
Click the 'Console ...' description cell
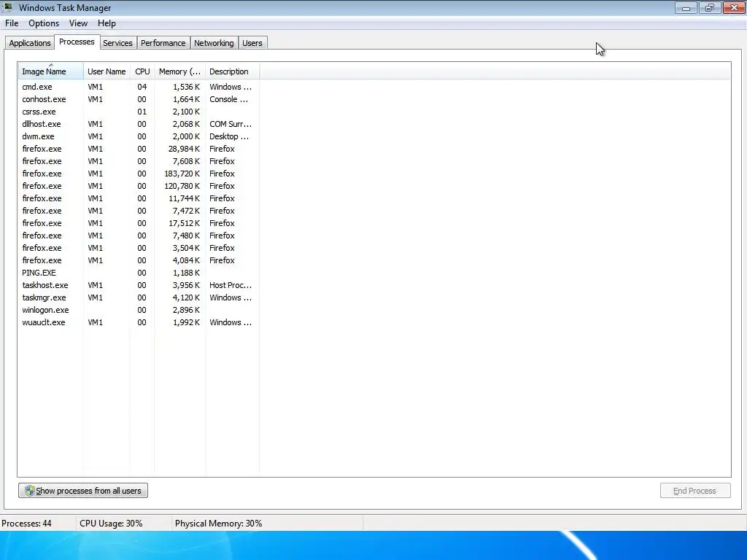228,99
